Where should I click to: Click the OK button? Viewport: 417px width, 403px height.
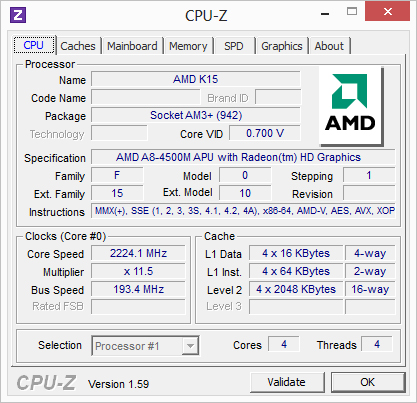coord(368,382)
